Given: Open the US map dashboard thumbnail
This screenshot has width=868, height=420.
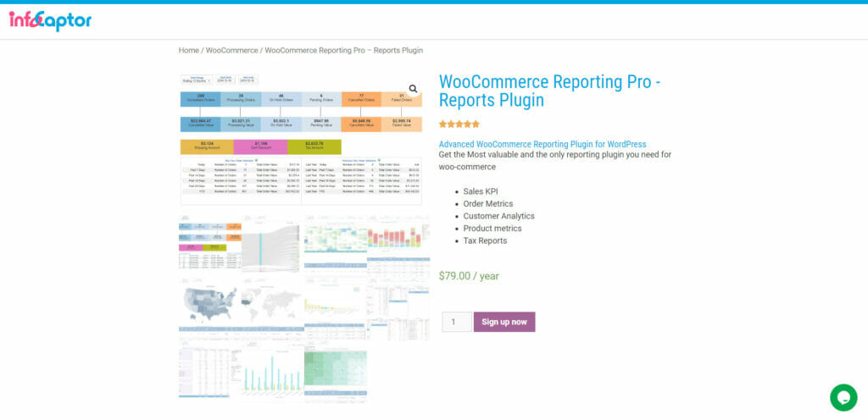Looking at the screenshot, I should 209,307.
